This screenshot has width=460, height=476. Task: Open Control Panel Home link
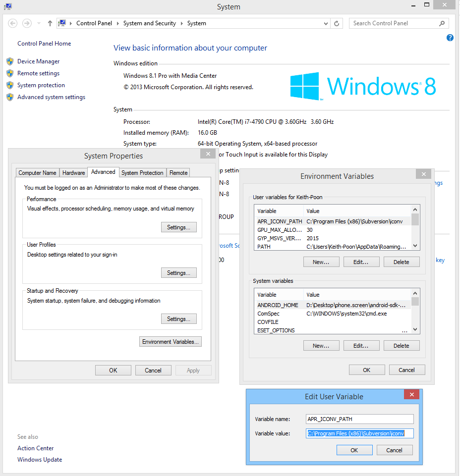tap(44, 44)
